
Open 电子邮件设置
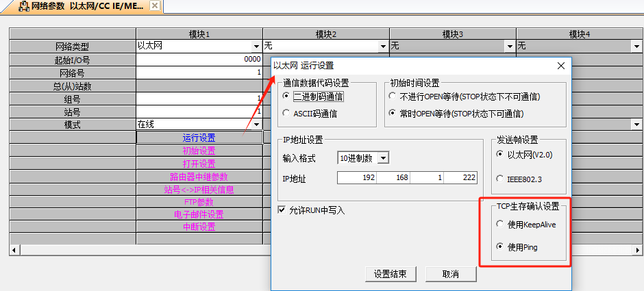click(199, 214)
